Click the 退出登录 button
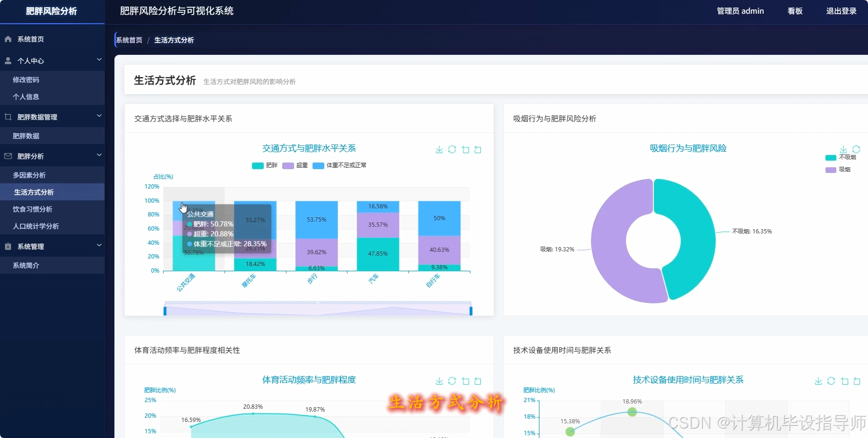 842,11
